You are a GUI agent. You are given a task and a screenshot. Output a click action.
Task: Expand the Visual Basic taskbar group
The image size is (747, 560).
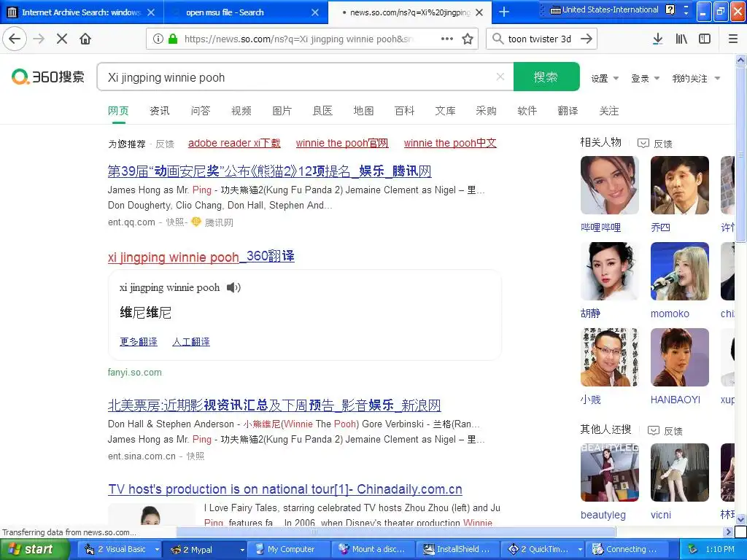pyautogui.click(x=157, y=550)
